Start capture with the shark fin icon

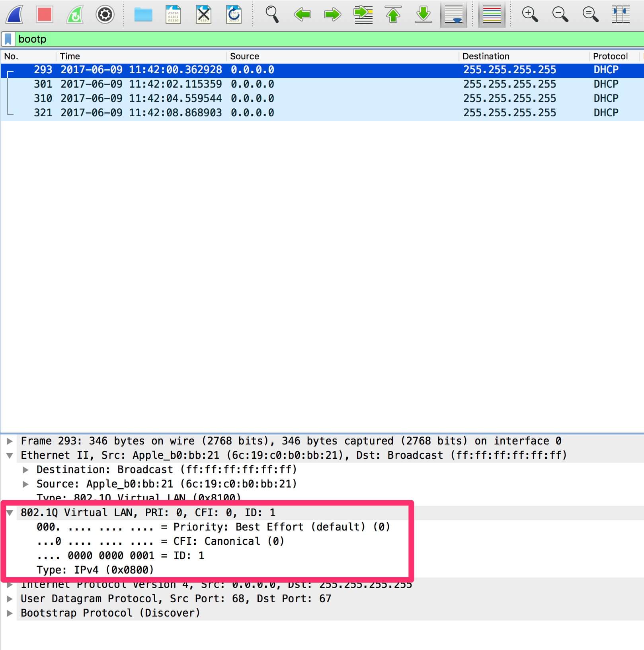(x=15, y=14)
